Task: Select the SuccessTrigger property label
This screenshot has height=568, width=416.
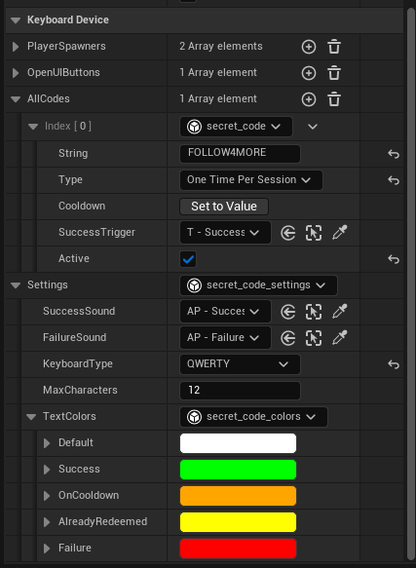Action: [97, 232]
